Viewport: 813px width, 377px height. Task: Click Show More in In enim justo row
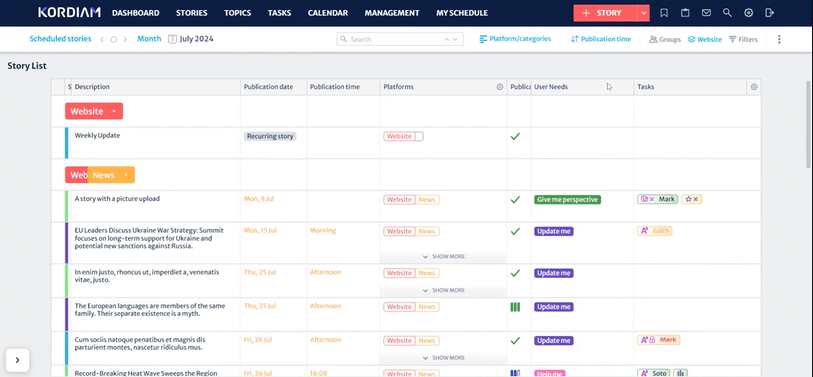tap(444, 290)
